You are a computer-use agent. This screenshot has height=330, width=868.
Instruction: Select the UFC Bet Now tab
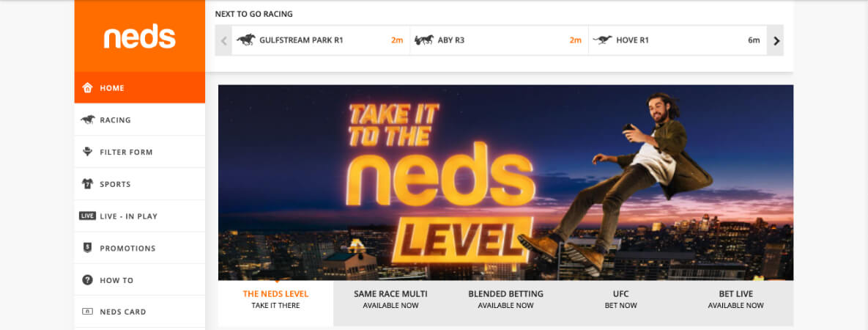pos(621,299)
